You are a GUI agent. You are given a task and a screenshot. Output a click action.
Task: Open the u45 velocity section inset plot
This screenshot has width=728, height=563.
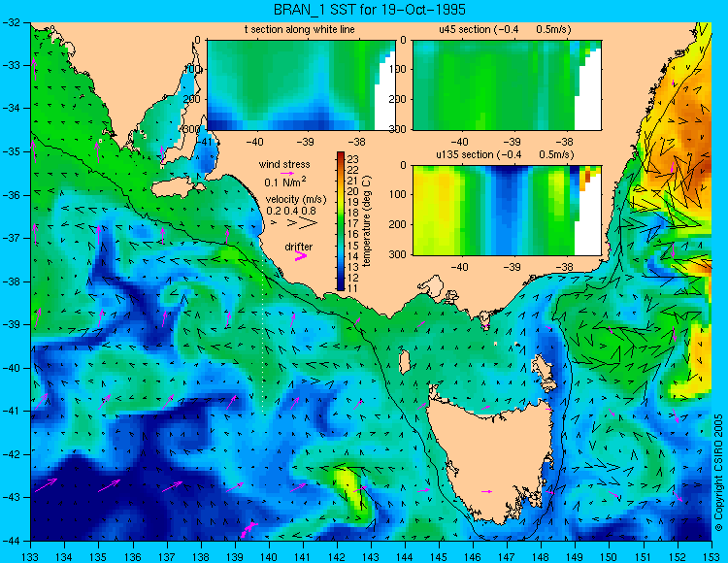click(x=507, y=85)
